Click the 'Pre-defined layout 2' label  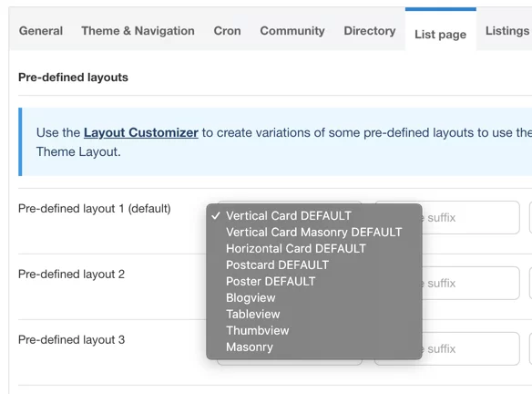pos(71,275)
